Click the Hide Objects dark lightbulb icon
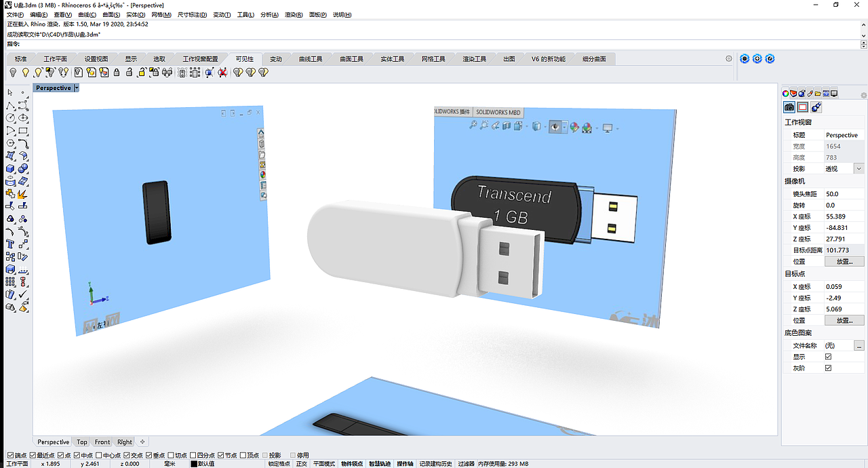 click(x=13, y=72)
